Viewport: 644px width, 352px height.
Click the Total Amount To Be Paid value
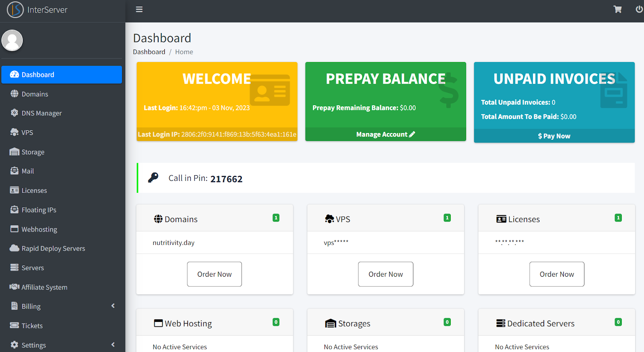tap(568, 117)
